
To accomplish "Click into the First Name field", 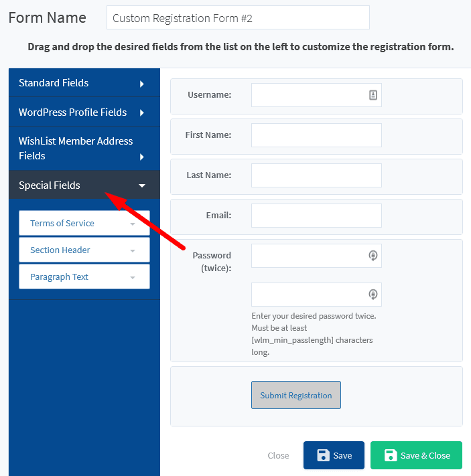I will point(316,135).
